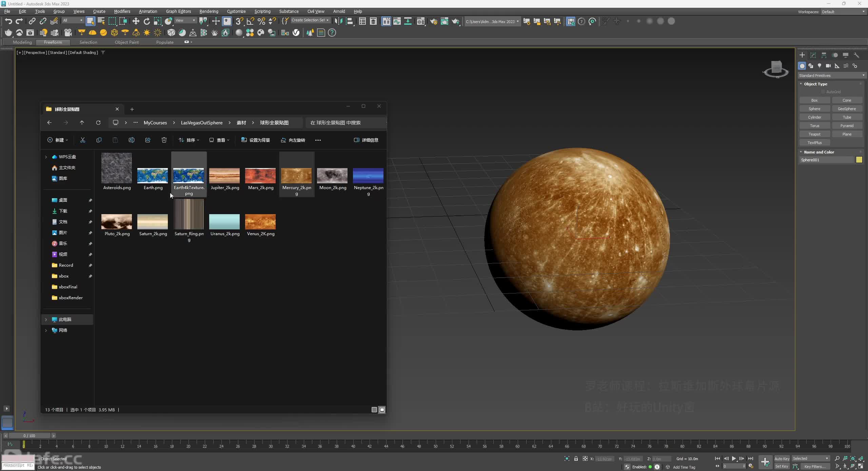Image resolution: width=868 pixels, height=471 pixels.
Task: Open the Workspaces Default dropdown
Action: click(843, 12)
